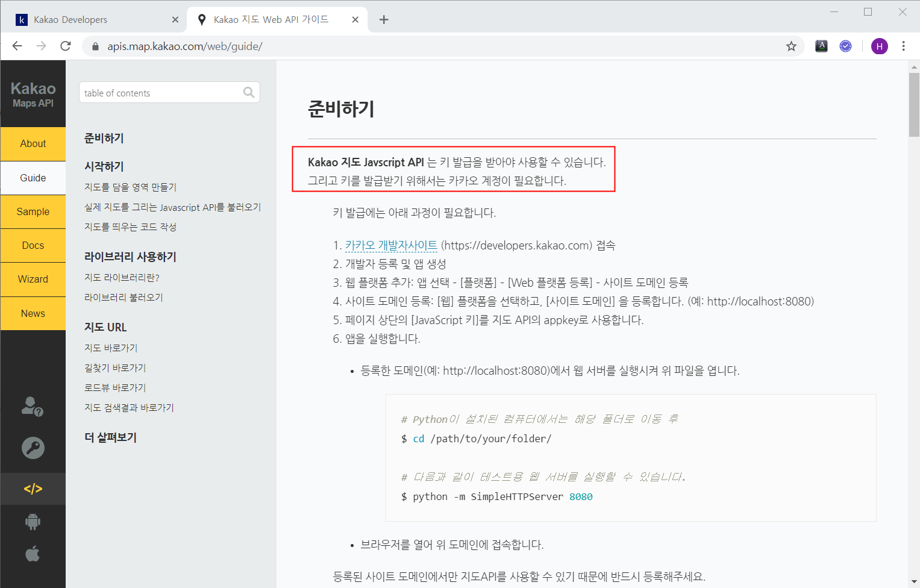
Task: Go to 지도 URL section
Action: coord(105,327)
